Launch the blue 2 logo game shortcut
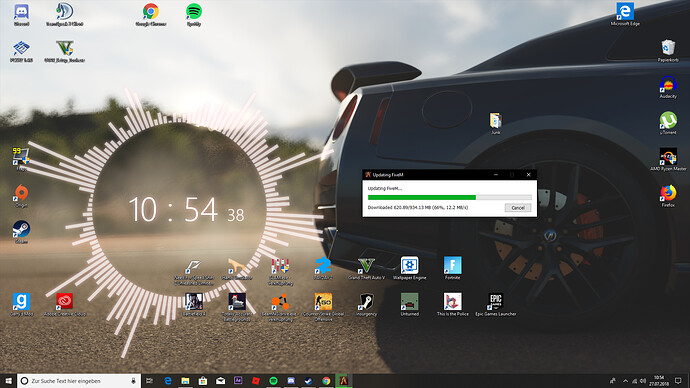 [x=323, y=268]
